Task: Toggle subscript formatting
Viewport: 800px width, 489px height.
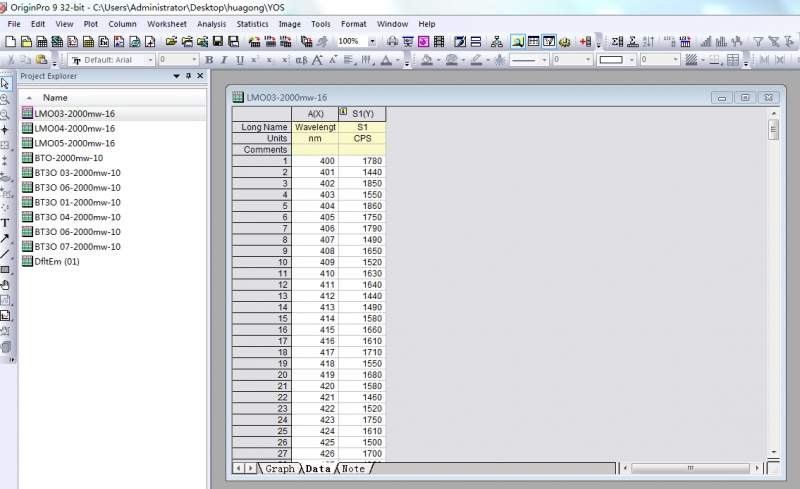Action: (269, 60)
